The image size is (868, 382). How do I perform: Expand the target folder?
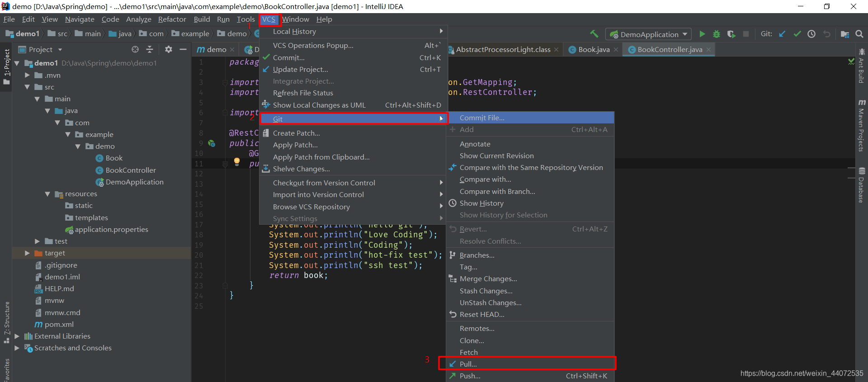(28, 253)
